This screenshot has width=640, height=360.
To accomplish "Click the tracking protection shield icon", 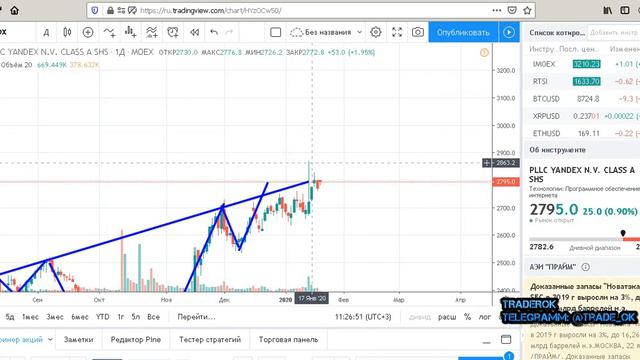I will 95,10.
